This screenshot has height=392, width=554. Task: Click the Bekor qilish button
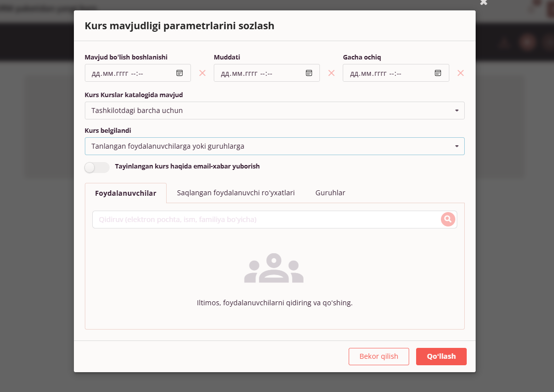pos(379,356)
